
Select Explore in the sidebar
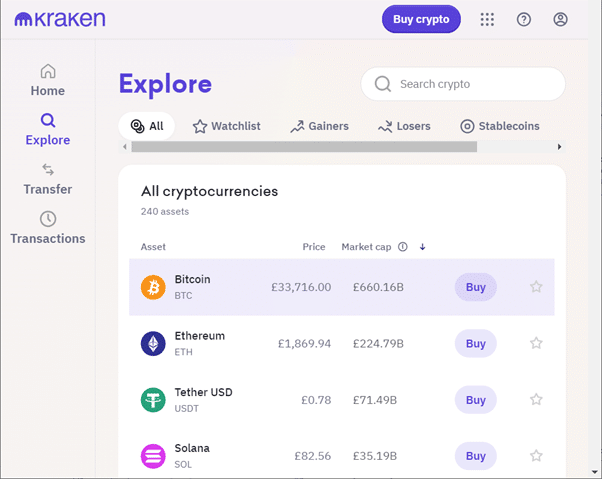pos(48,129)
